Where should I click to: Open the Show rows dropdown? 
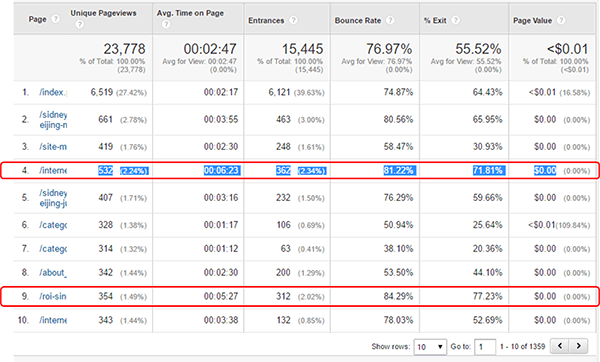[x=430, y=347]
